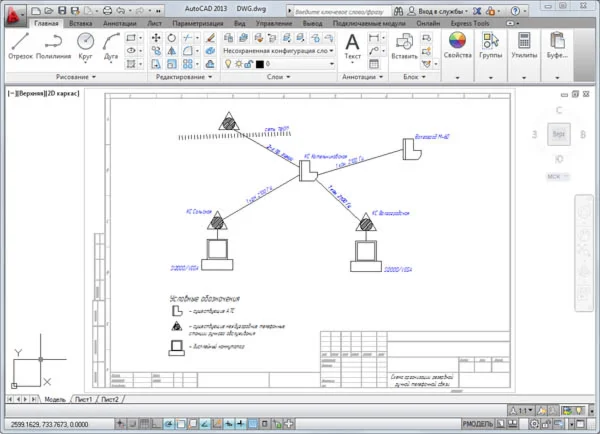Click the black layer color swatch

[x=259, y=64]
